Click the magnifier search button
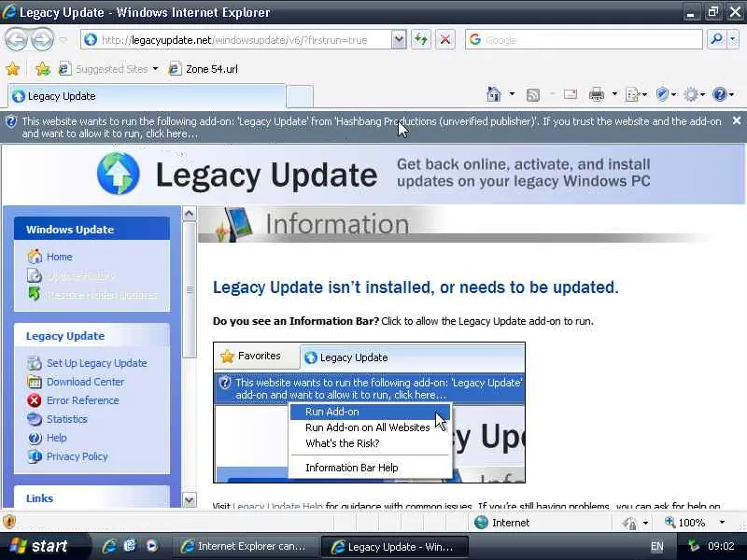The width and height of the screenshot is (747, 560). (716, 40)
